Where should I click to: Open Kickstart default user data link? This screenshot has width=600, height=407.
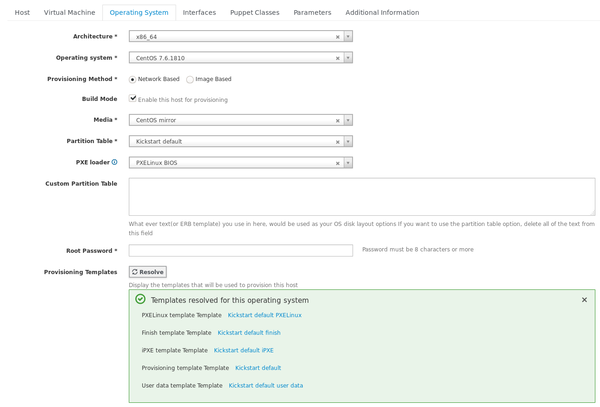(x=266, y=386)
